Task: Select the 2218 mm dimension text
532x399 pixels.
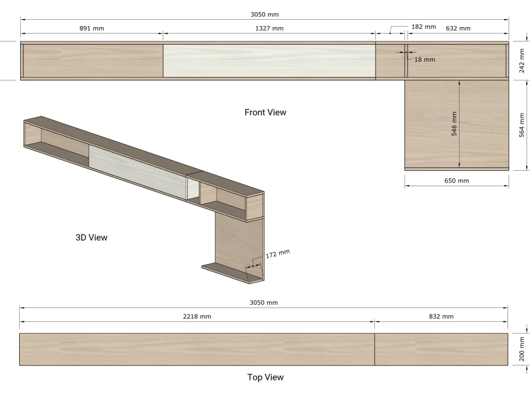Action: coord(197,317)
